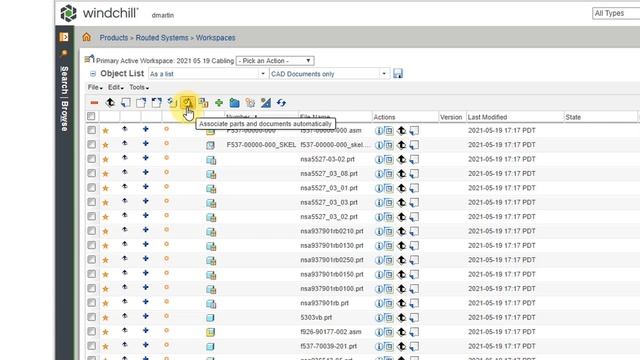Open information for f537-00000-000_skel row
Viewport: 640px width, 360px height.
click(379, 145)
